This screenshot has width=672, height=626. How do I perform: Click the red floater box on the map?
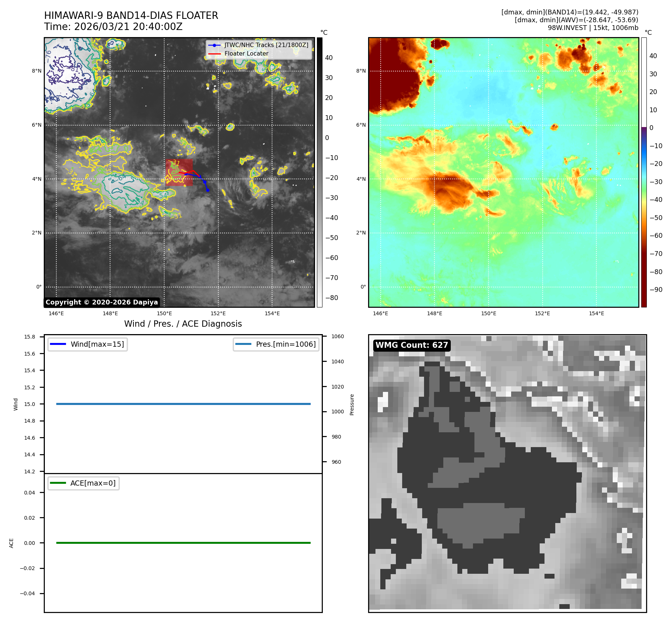pyautogui.click(x=179, y=172)
